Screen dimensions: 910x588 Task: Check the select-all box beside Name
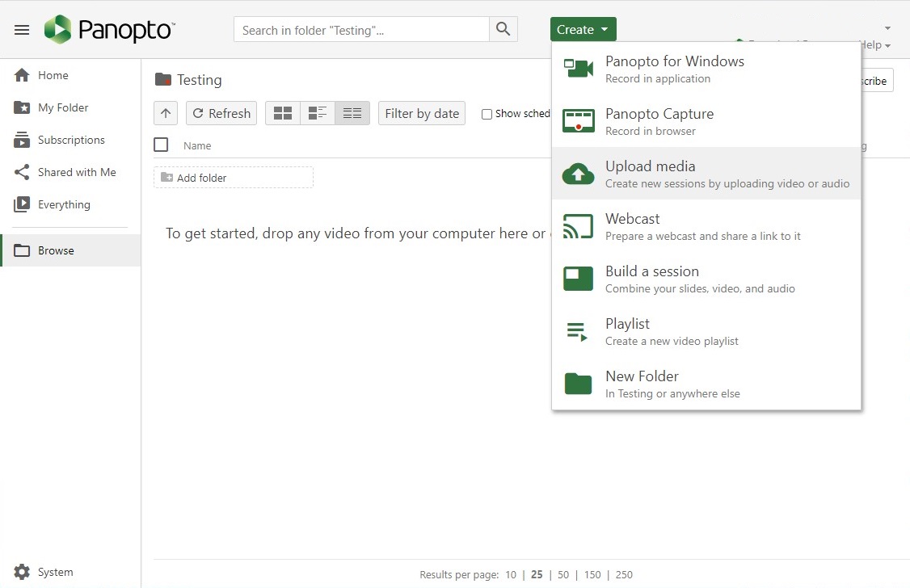click(159, 145)
